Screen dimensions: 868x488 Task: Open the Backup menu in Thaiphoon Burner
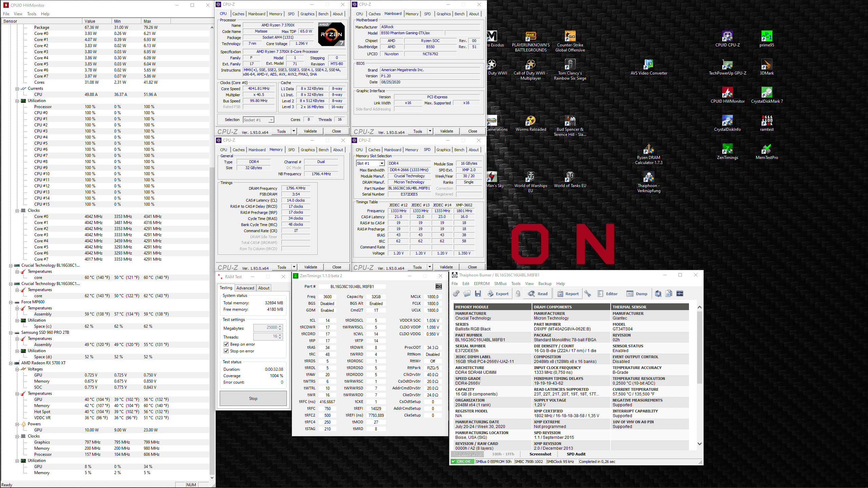[545, 284]
